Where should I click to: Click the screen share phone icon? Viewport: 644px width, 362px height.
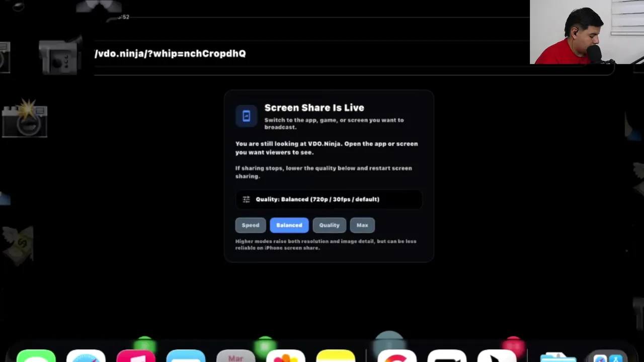point(246,116)
